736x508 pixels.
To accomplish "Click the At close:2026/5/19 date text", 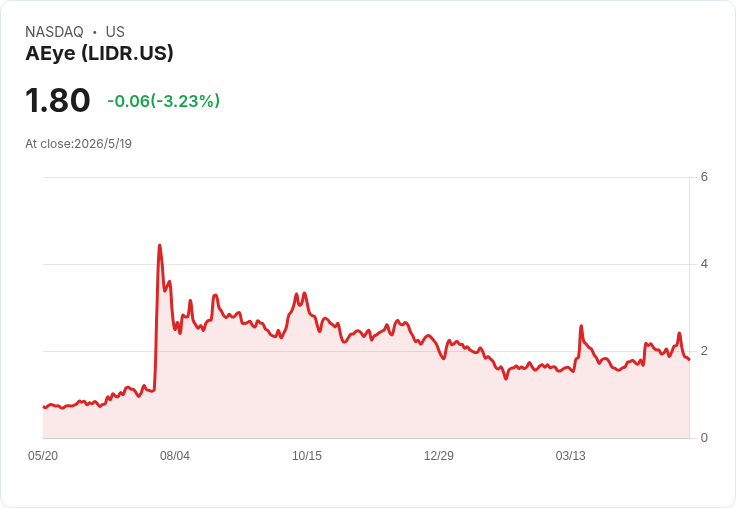I will point(78,144).
